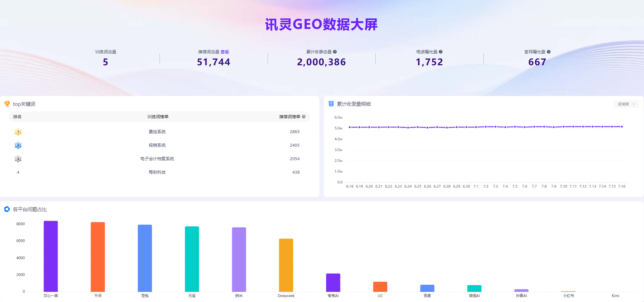Click help icon beside 推荐词榜单 column header
Image resolution: width=644 pixels, height=302 pixels.
coord(304,117)
